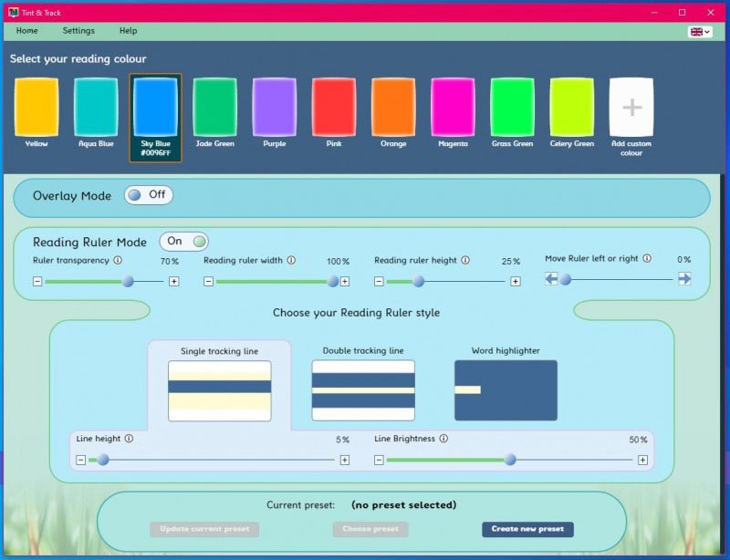This screenshot has width=730, height=560.
Task: Open the Settings menu
Action: pos(78,31)
